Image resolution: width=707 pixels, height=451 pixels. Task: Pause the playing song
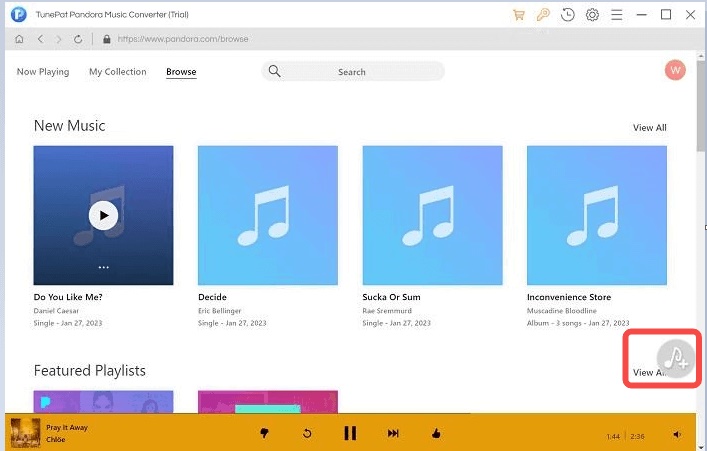coord(350,433)
